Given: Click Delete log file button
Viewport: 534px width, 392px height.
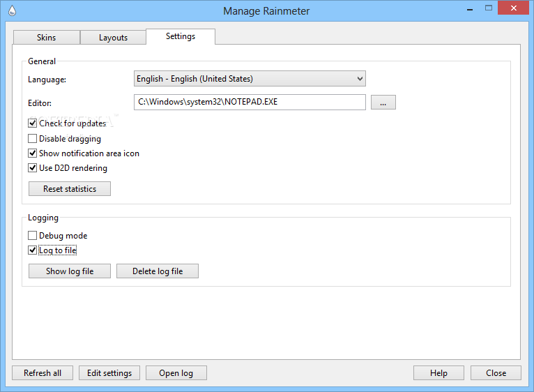Looking at the screenshot, I should pyautogui.click(x=158, y=271).
